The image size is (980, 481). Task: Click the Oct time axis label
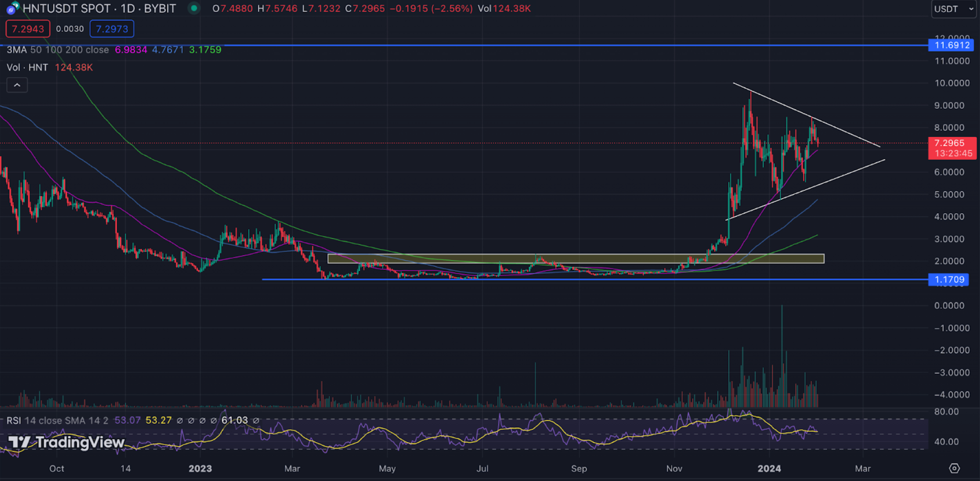coord(57,468)
